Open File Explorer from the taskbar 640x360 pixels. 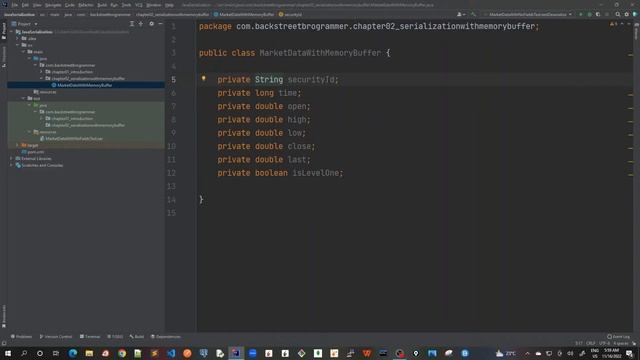[89, 353]
